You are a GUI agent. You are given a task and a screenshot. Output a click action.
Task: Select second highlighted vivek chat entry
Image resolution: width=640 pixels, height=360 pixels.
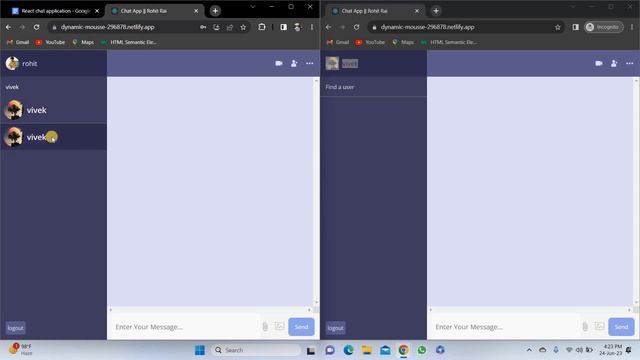(53, 137)
